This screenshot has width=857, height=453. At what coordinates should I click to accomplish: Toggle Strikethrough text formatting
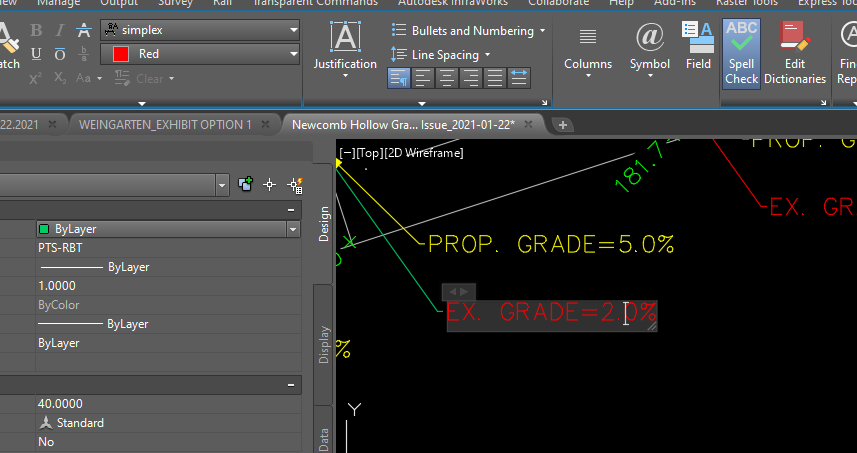pos(84,30)
